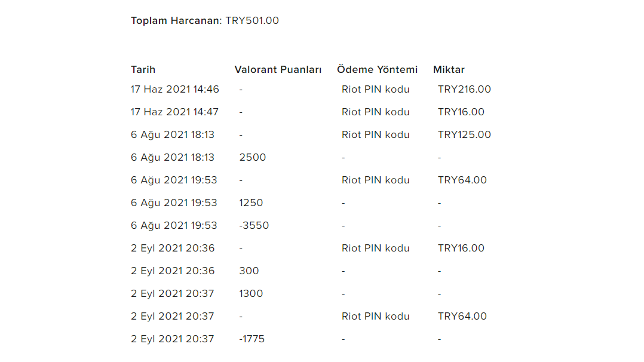Click the 17 Haz 2021 14:47 date
Screen dimensions: 644x362
click(174, 112)
